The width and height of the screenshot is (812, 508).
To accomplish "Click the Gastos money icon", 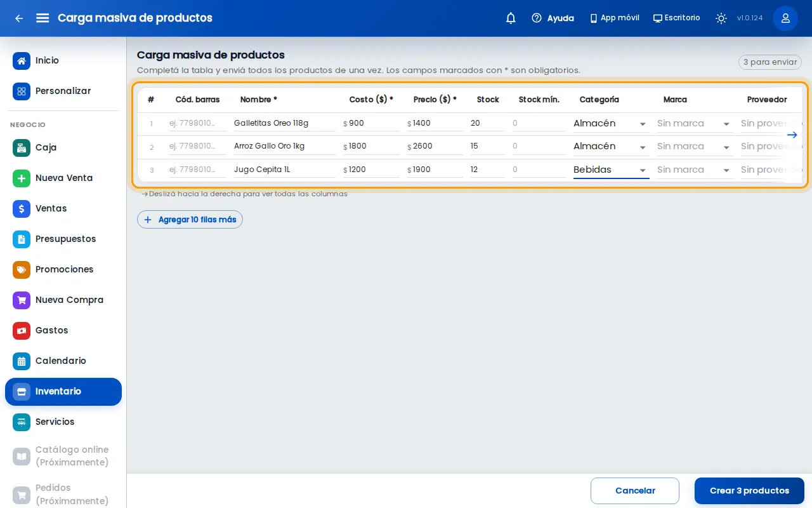I will pos(22,331).
